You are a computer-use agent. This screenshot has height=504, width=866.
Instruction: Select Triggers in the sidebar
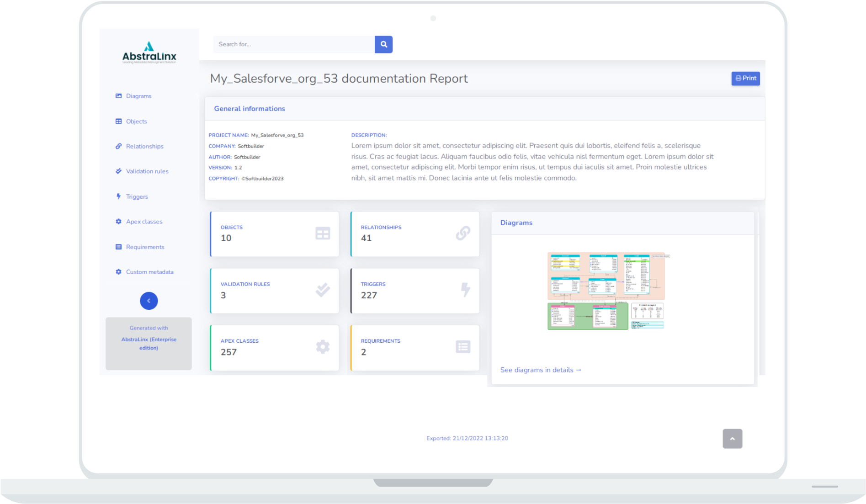(x=137, y=196)
